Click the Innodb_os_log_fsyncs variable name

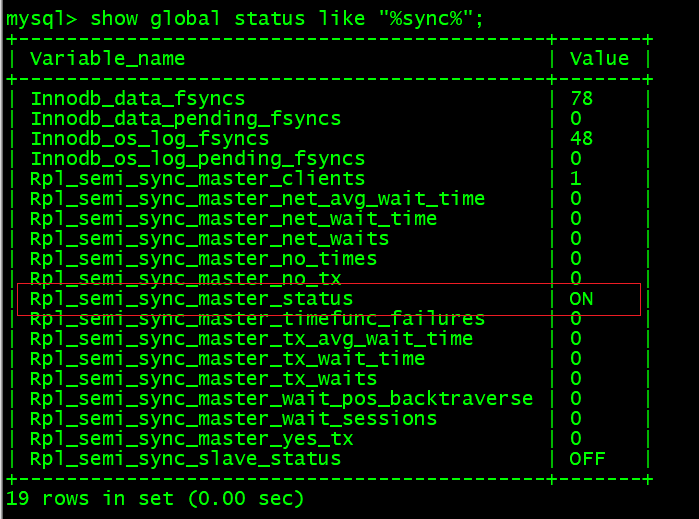149,138
